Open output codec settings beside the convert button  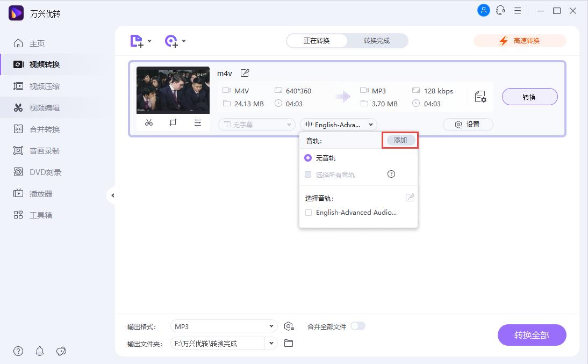coord(480,96)
